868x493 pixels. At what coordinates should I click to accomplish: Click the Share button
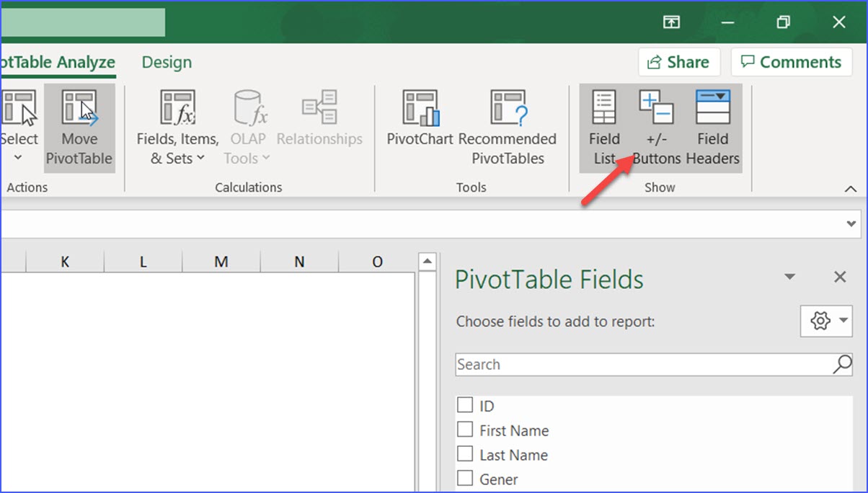point(678,62)
